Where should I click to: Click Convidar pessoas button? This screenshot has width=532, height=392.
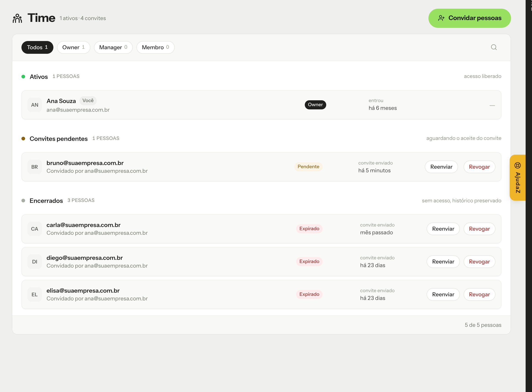pos(469,18)
